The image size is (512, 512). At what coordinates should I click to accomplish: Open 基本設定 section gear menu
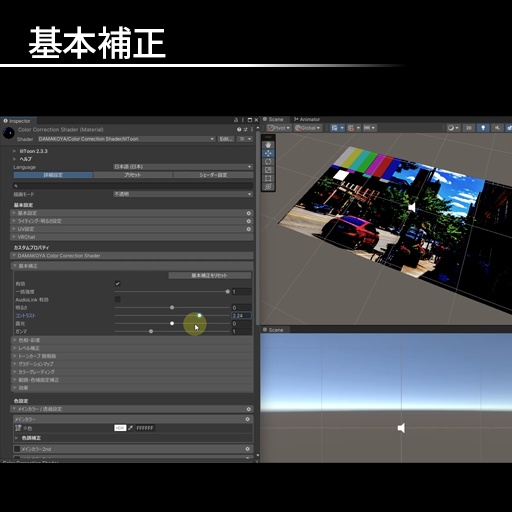(x=248, y=213)
